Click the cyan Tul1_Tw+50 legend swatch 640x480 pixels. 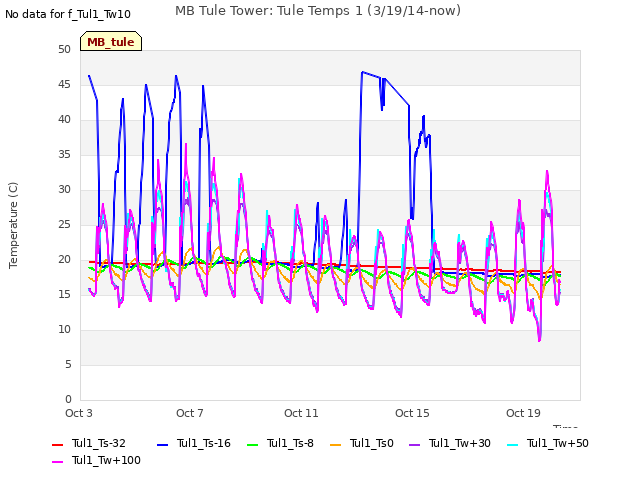pos(512,444)
